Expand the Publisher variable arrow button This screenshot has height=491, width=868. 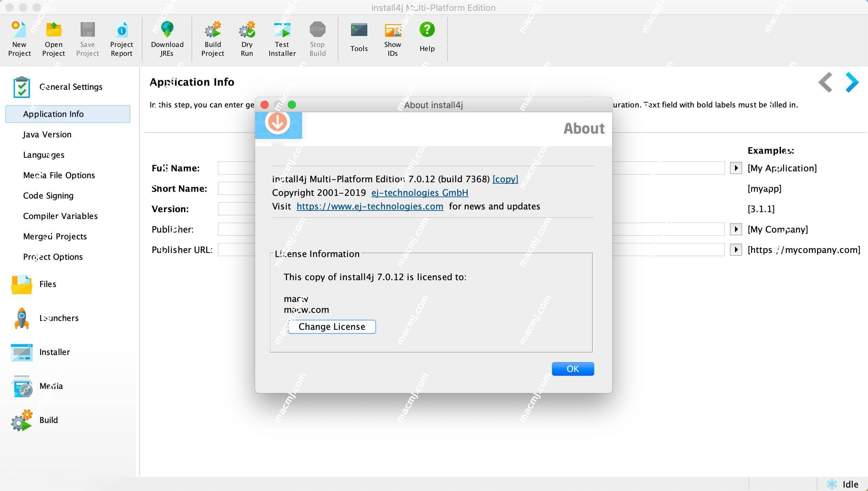736,229
